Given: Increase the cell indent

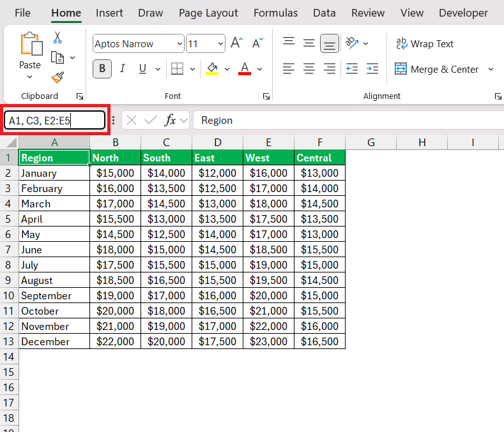Looking at the screenshot, I should point(372,69).
